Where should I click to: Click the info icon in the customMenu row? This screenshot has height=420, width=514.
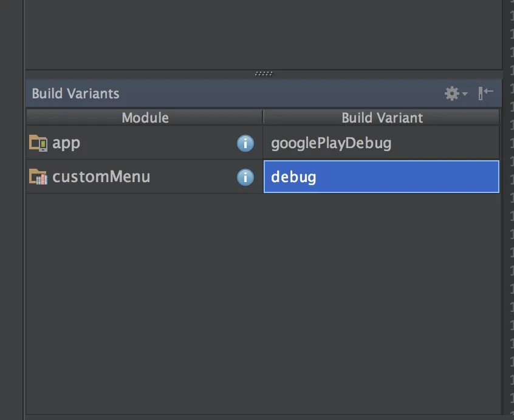pos(245,177)
